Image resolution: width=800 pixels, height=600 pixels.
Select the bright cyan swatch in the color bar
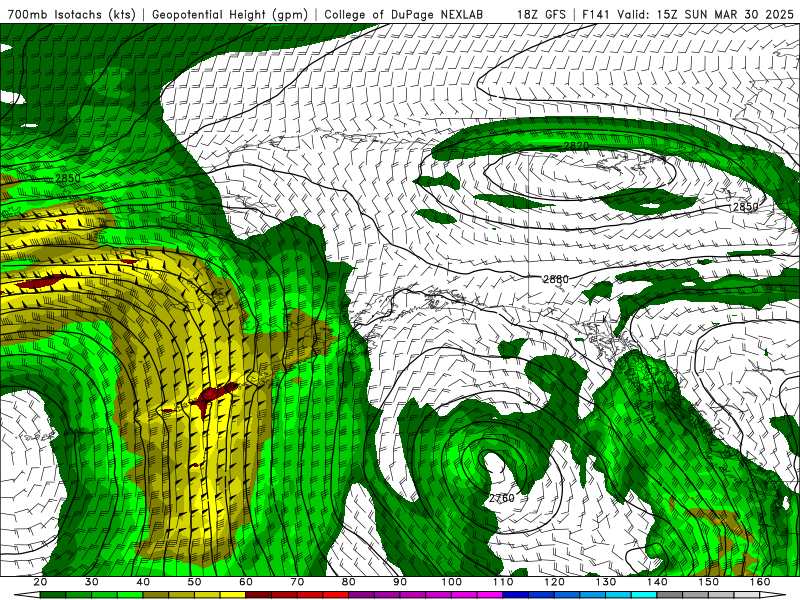(x=644, y=595)
